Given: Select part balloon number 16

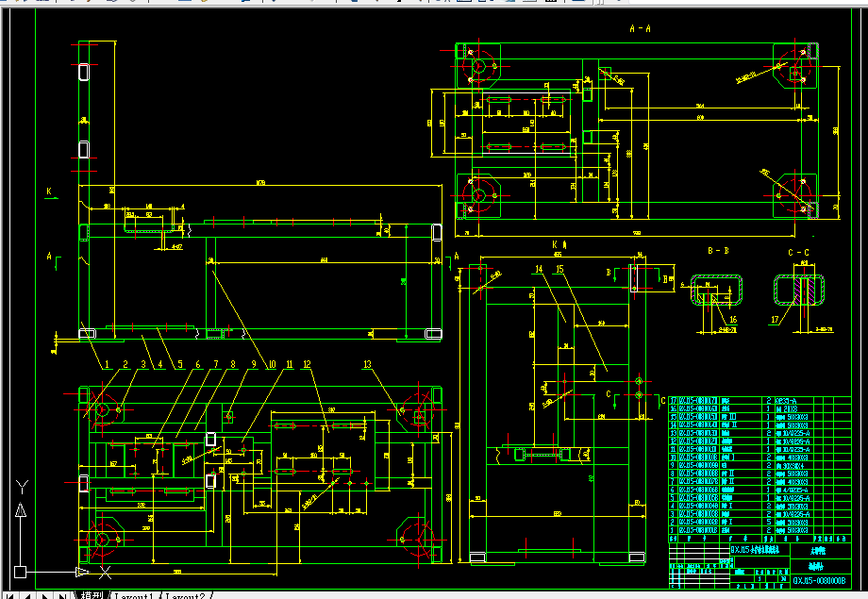Looking at the screenshot, I should click(733, 320).
